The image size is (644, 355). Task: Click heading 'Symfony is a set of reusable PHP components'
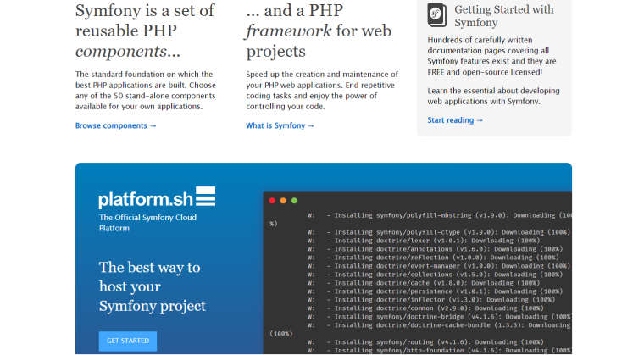pos(145,31)
